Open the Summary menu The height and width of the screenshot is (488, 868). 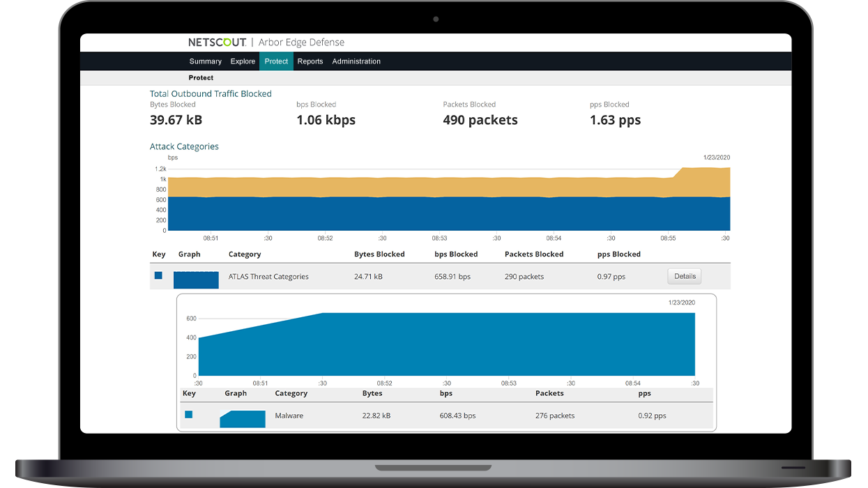(x=205, y=61)
